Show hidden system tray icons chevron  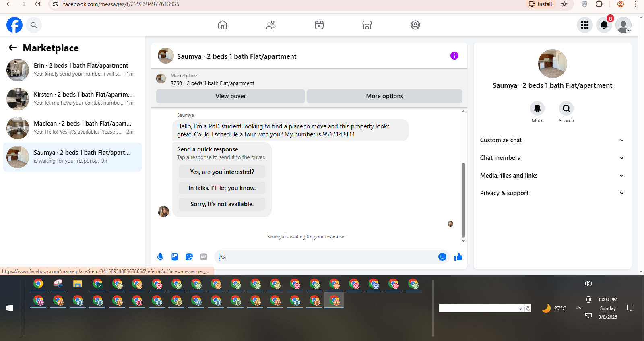578,308
